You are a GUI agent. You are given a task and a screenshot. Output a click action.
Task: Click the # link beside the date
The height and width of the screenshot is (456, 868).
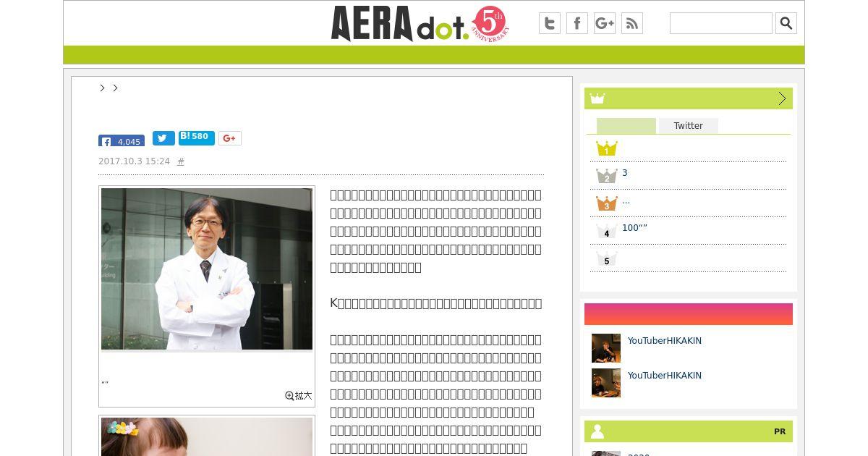pyautogui.click(x=181, y=161)
